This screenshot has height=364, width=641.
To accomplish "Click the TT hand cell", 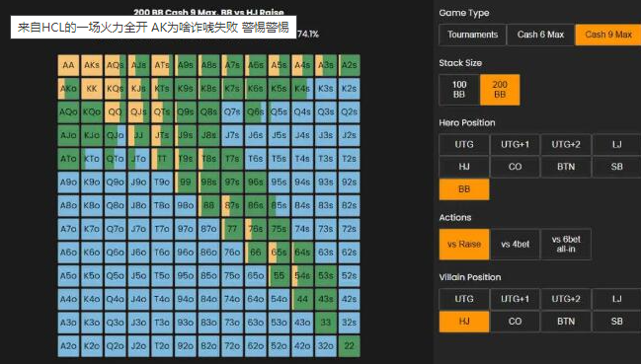I will pyautogui.click(x=162, y=159).
